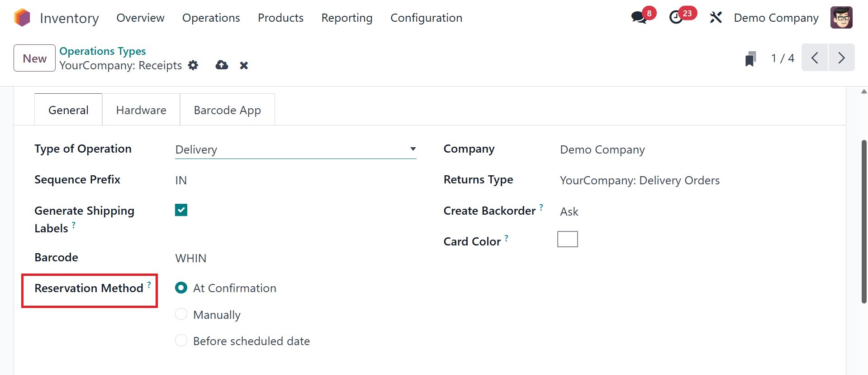Select Before scheduled date radio option
The width and height of the screenshot is (868, 375).
click(181, 341)
